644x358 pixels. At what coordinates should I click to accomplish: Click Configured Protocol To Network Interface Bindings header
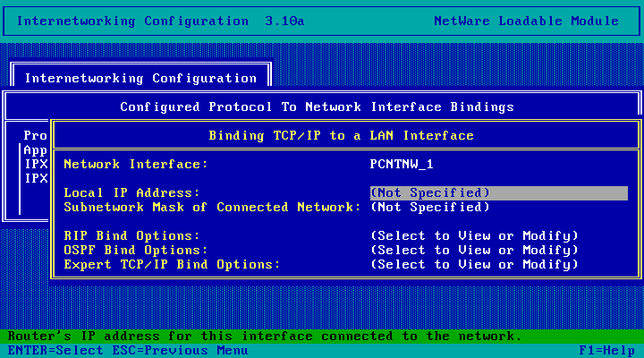[317, 107]
